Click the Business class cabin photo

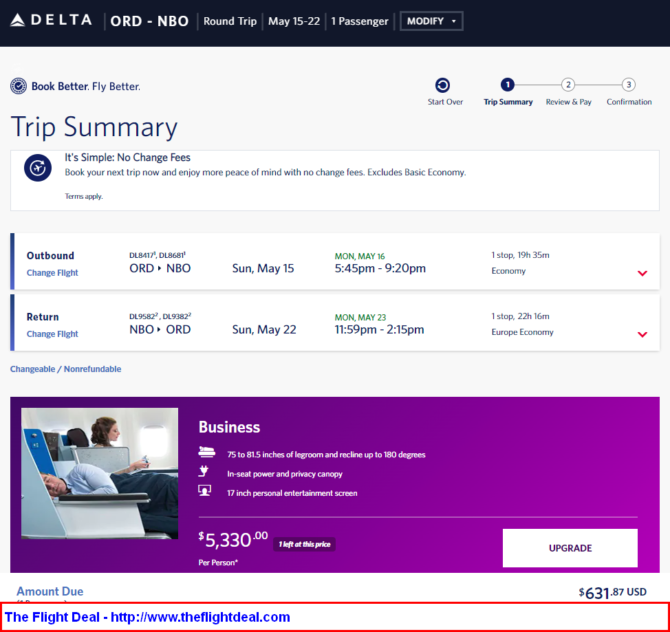100,473
